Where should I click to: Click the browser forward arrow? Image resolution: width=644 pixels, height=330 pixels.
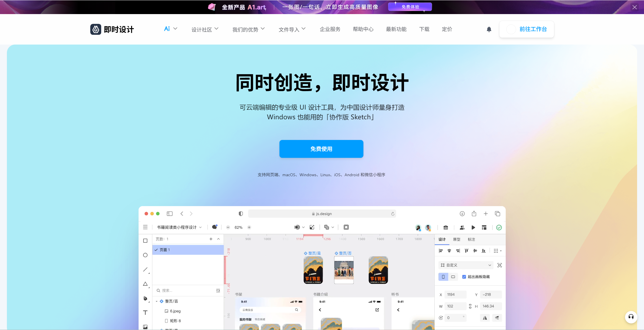click(x=191, y=214)
